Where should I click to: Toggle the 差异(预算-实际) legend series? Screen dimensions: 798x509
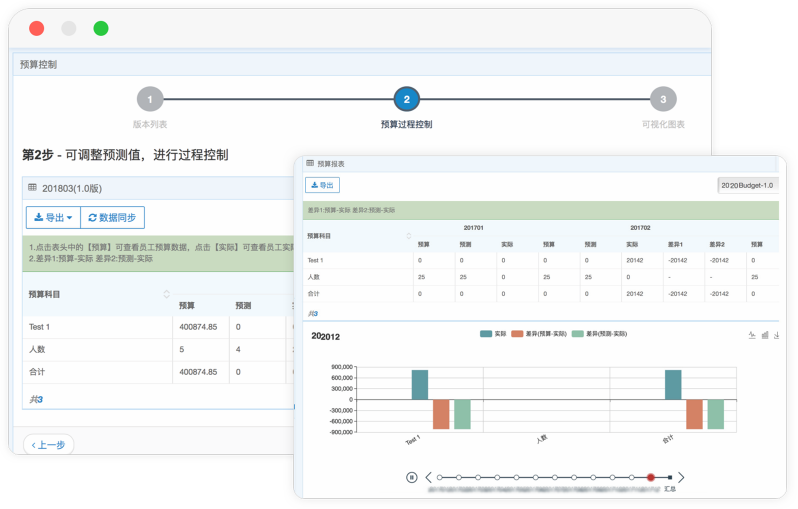[x=540, y=333]
